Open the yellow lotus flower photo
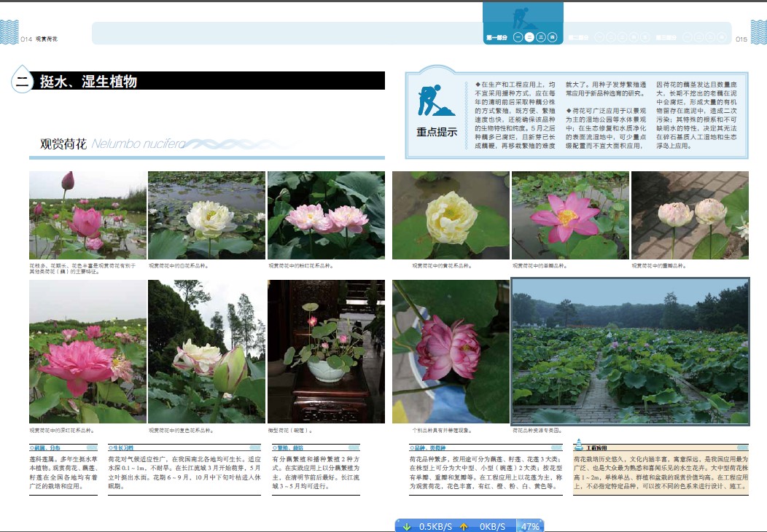Screen dimensions: 767x532 tap(451, 215)
